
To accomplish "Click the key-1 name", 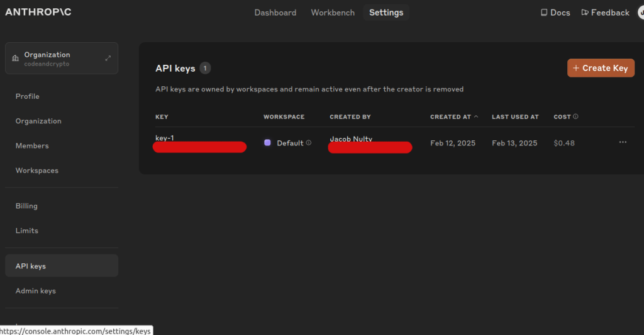I will [164, 138].
